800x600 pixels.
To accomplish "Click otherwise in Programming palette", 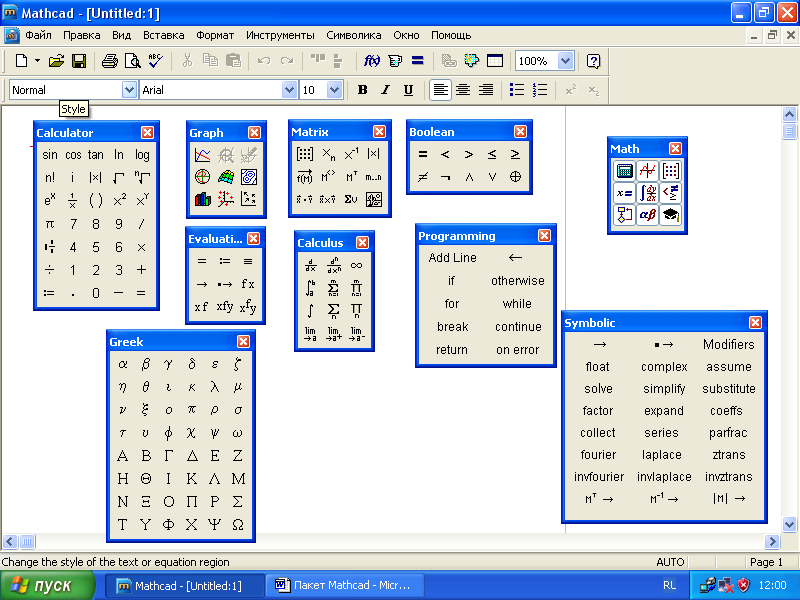I will coord(517,281).
